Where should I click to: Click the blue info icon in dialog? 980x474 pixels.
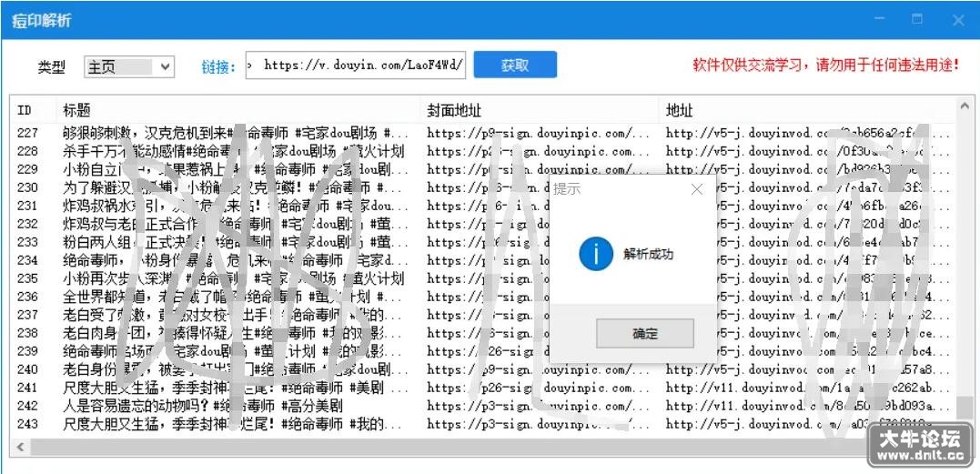pos(596,253)
